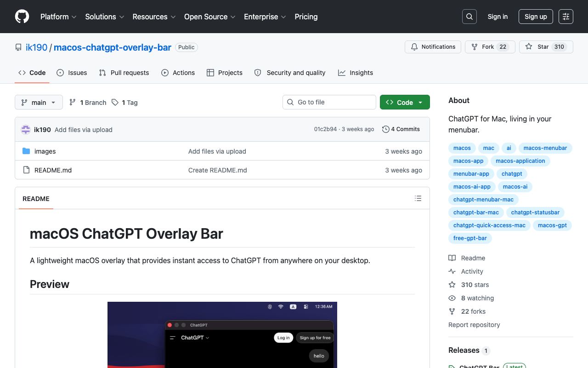Open the 310 stars link
The height and width of the screenshot is (368, 588).
469,285
